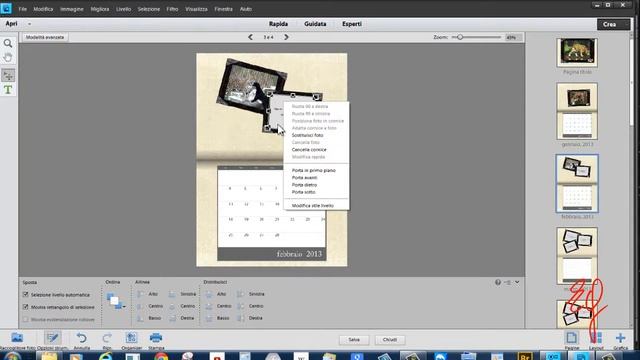Screen dimensions: 640x360
Task: Select the title page thumbnail
Action: click(x=577, y=52)
